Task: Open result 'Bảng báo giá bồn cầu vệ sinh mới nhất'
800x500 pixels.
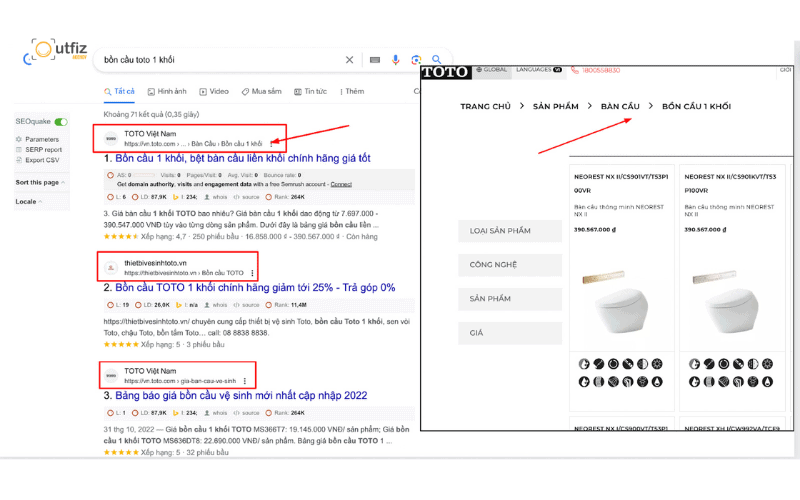Action: [241, 395]
